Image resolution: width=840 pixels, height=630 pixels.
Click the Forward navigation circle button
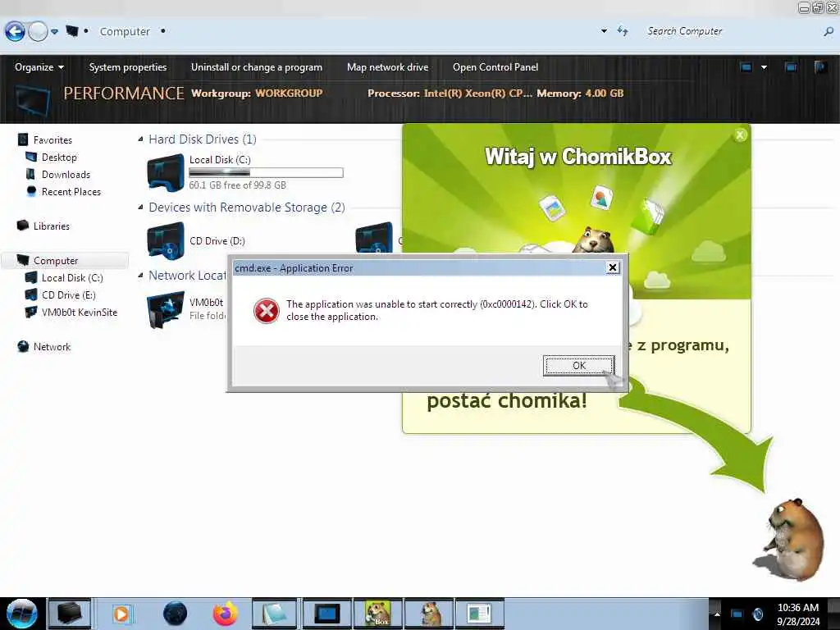click(x=38, y=32)
